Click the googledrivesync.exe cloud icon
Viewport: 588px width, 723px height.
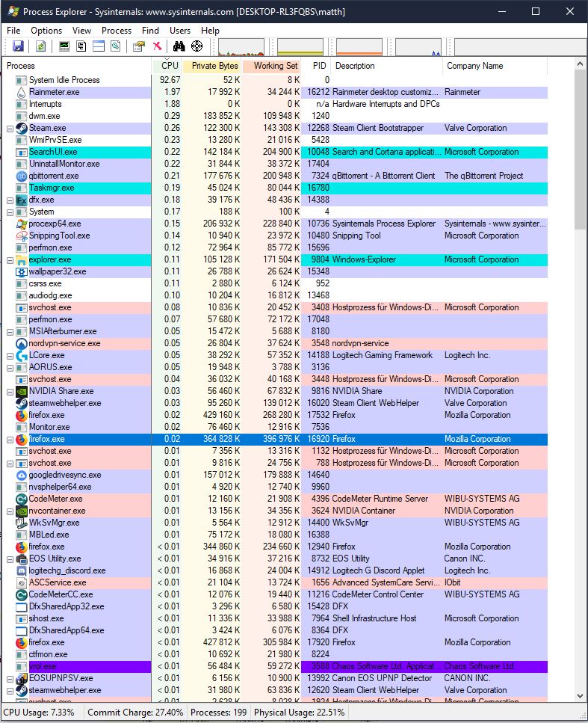click(21, 476)
